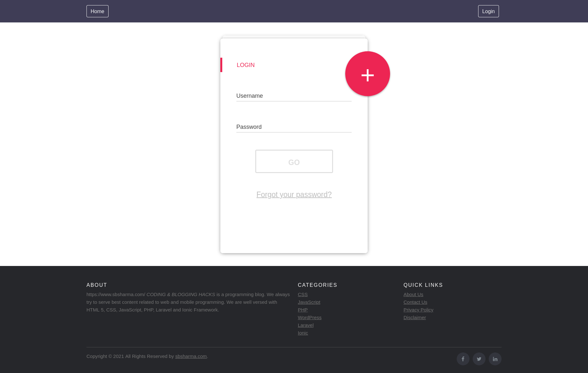Viewport: 588px width, 373px height.
Task: Visit the sbsharma.com copyright link
Action: click(x=191, y=356)
